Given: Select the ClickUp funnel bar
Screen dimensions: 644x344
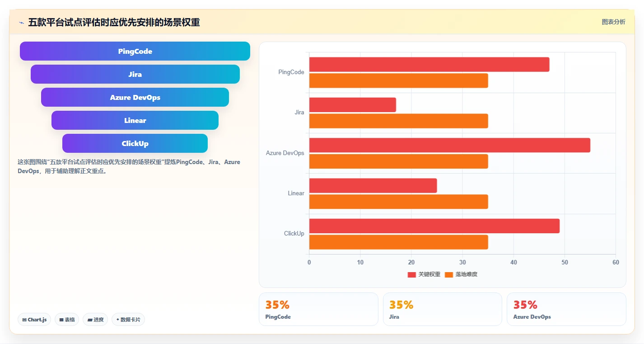Looking at the screenshot, I should 135,143.
